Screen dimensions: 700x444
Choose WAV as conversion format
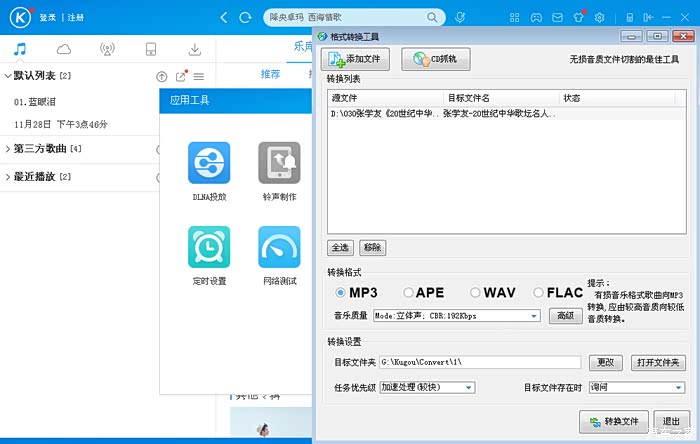(x=476, y=293)
